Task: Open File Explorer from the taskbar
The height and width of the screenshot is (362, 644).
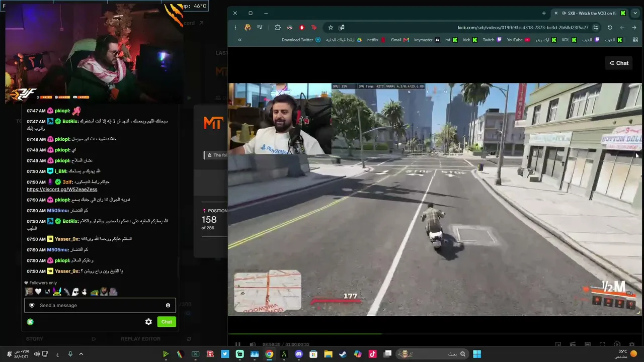Action: [x=328, y=354]
